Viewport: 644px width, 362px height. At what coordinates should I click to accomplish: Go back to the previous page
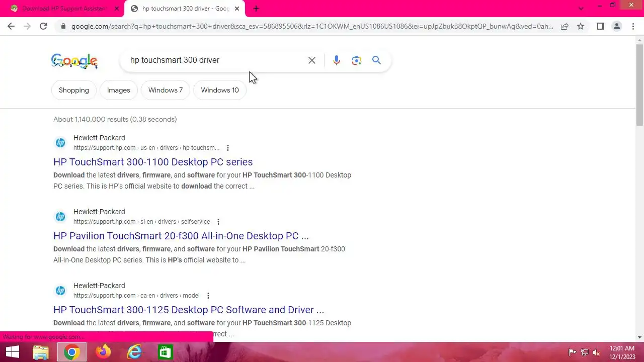click(x=11, y=26)
